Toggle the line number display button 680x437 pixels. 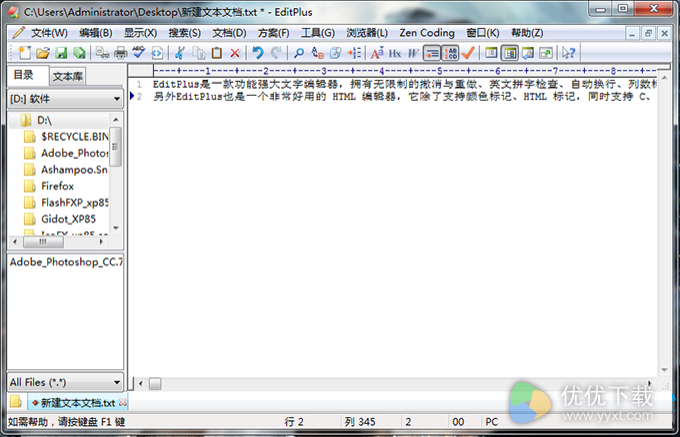450,53
